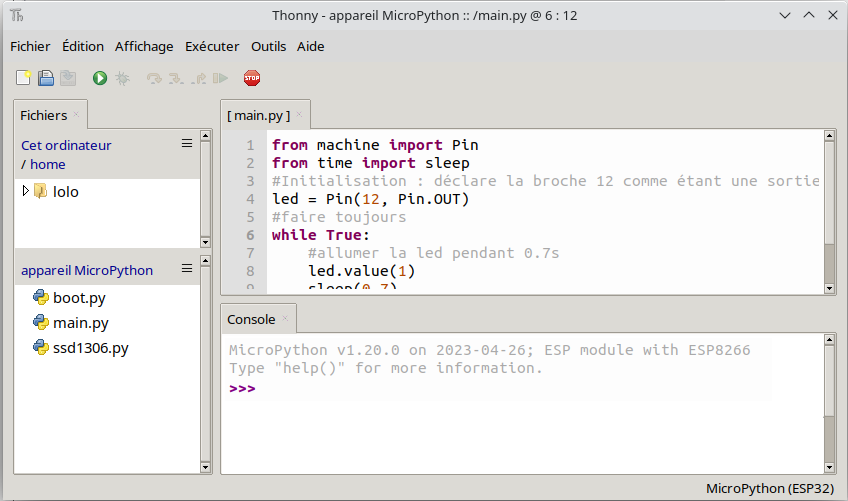Click the Step out debug icon

click(x=198, y=79)
